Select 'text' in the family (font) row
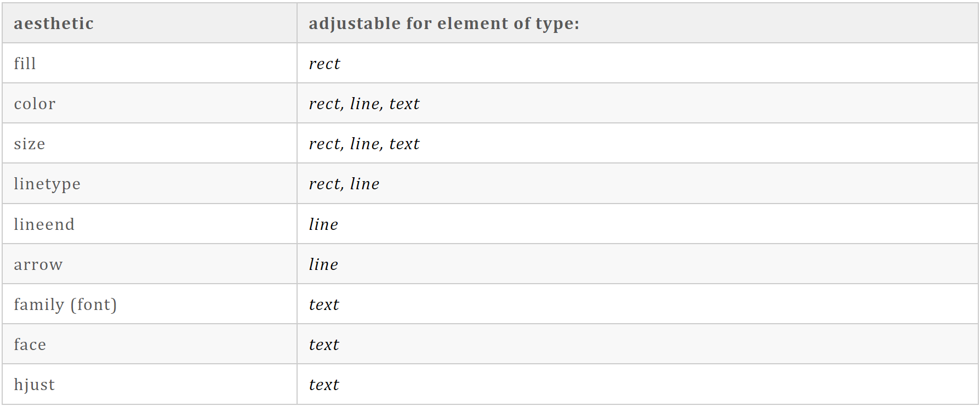 pyautogui.click(x=324, y=304)
